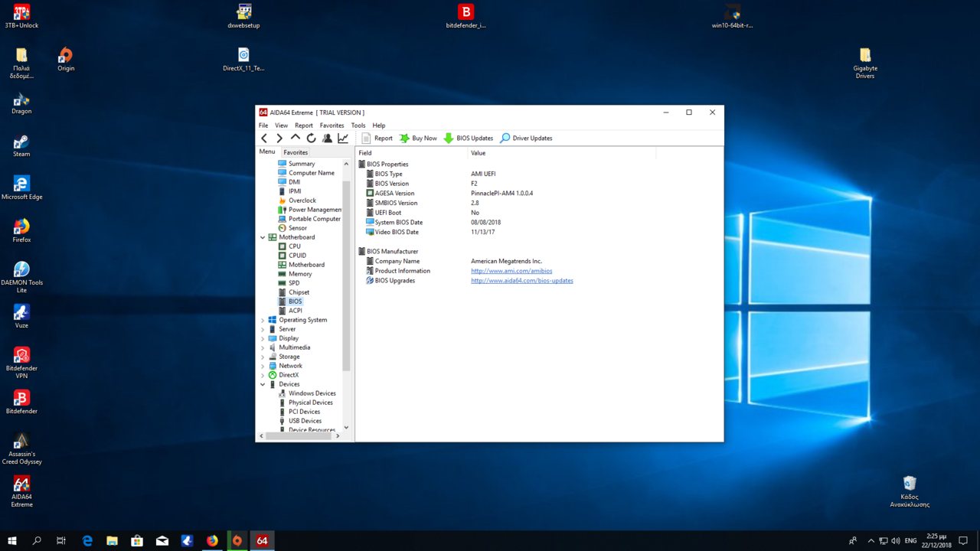The height and width of the screenshot is (551, 980).
Task: Select the DAEMON Tools Lite desktop icon
Action: (x=21, y=276)
